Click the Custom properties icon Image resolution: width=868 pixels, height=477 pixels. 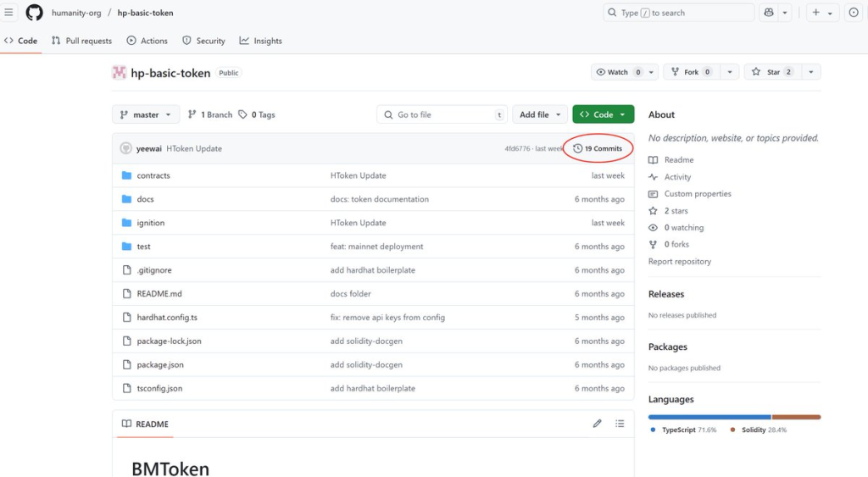pos(654,194)
